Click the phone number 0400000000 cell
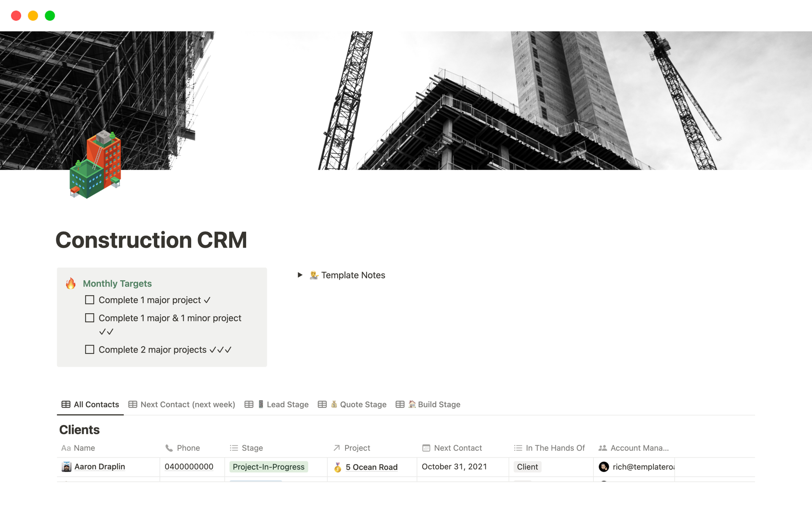Viewport: 812px width, 508px height. coord(189,467)
